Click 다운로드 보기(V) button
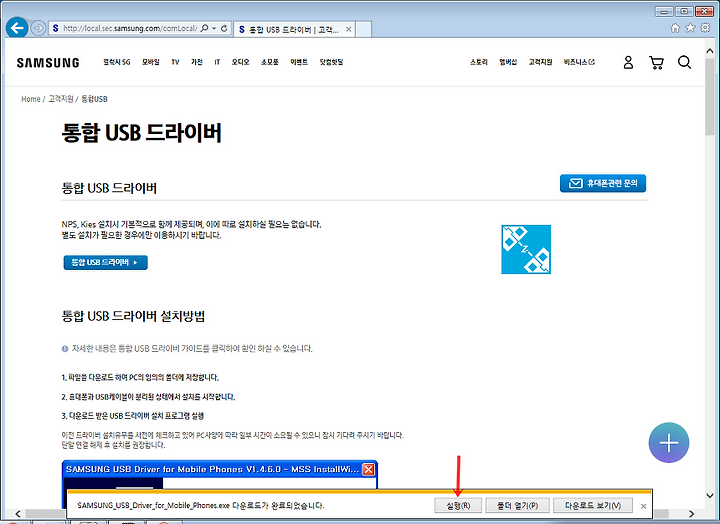 [x=593, y=506]
